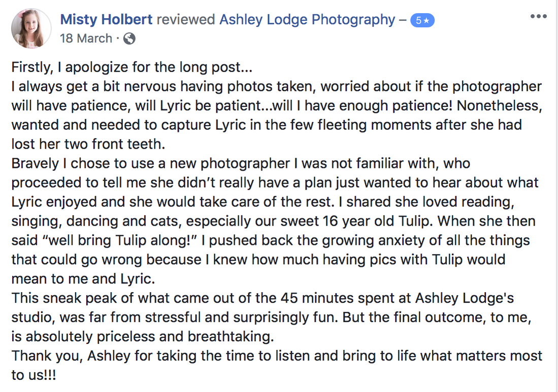Click the line "is absolutely priceless and breathtaking."
The height and width of the screenshot is (392, 558).
(143, 337)
